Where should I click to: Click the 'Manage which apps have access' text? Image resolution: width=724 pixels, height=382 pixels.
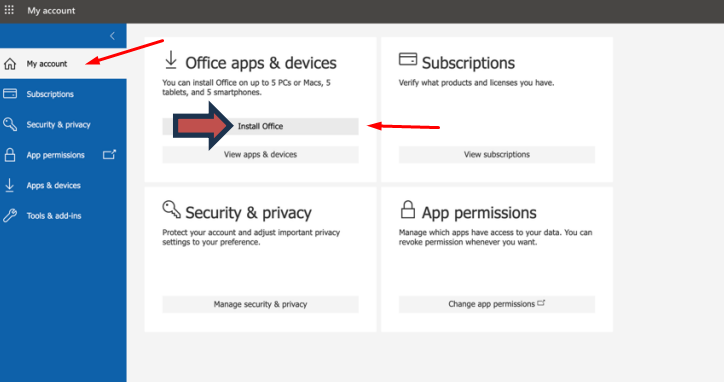click(495, 237)
